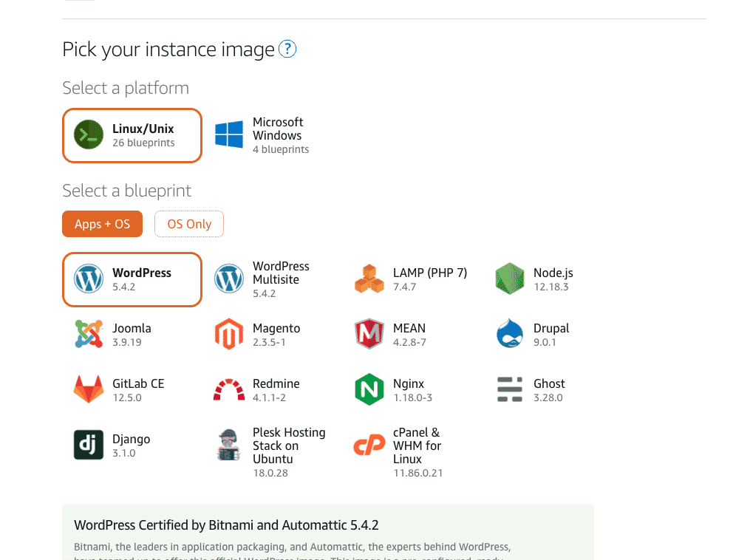
Task: Choose the Magento blueprint name
Action: (x=276, y=328)
